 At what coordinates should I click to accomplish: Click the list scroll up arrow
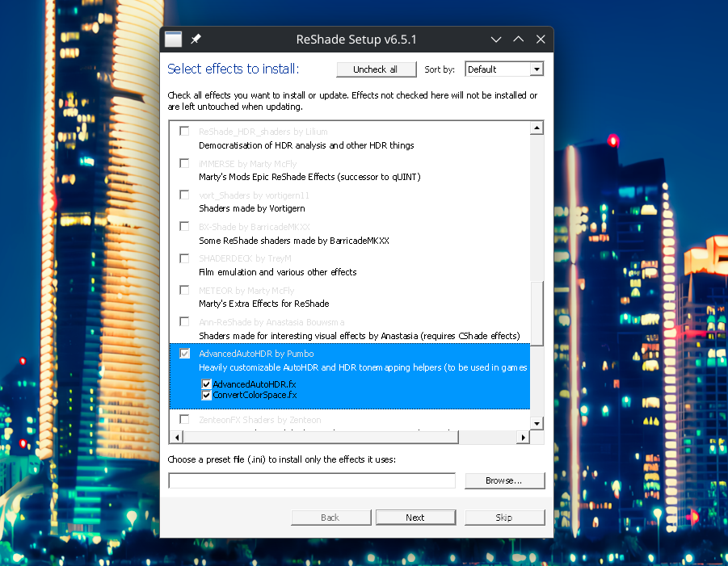[537, 128]
